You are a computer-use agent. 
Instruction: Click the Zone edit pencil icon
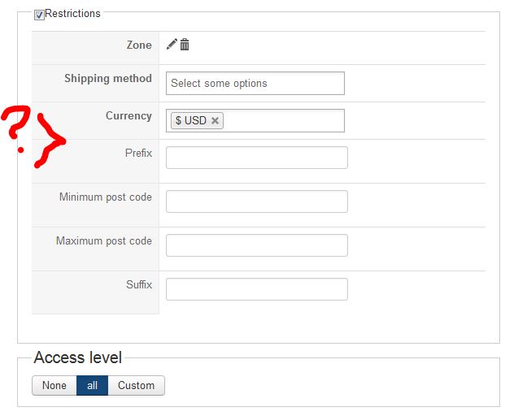(x=172, y=45)
